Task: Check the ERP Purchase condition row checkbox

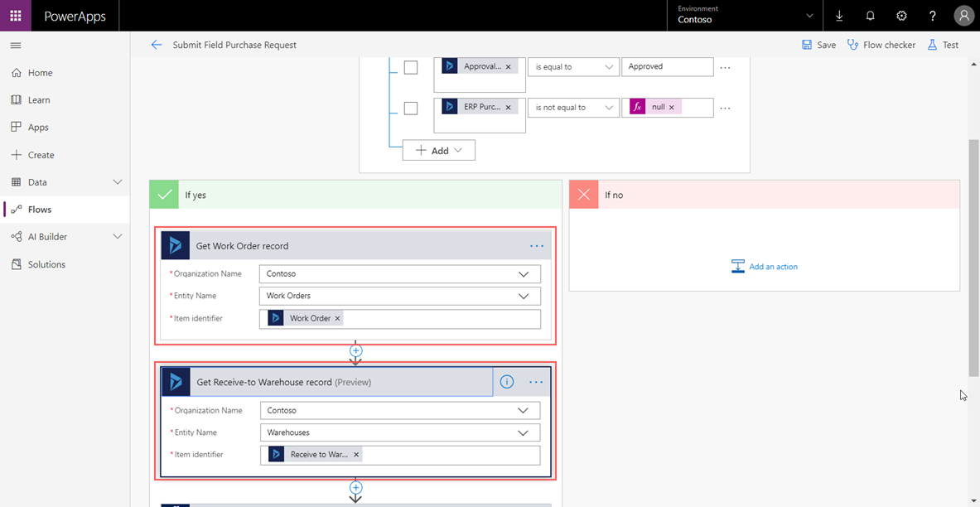Action: point(411,108)
